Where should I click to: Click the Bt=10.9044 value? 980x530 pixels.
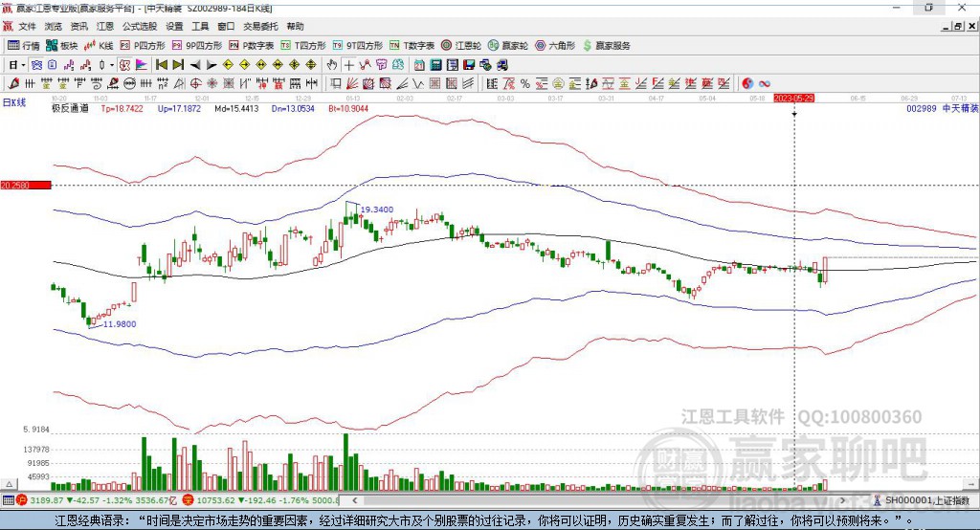[348, 108]
